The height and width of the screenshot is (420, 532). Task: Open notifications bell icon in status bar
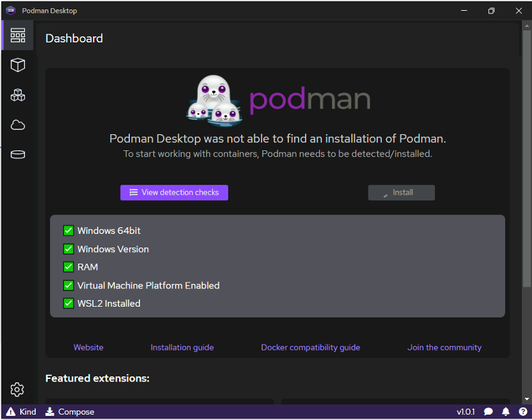coord(506,412)
